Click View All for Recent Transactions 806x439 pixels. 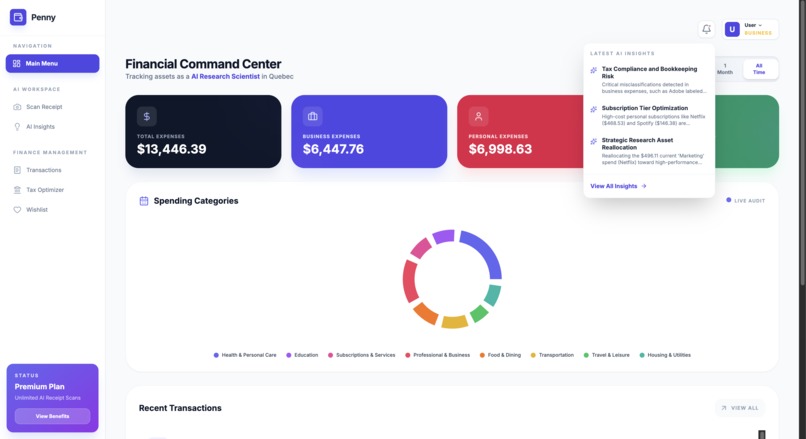pos(740,408)
